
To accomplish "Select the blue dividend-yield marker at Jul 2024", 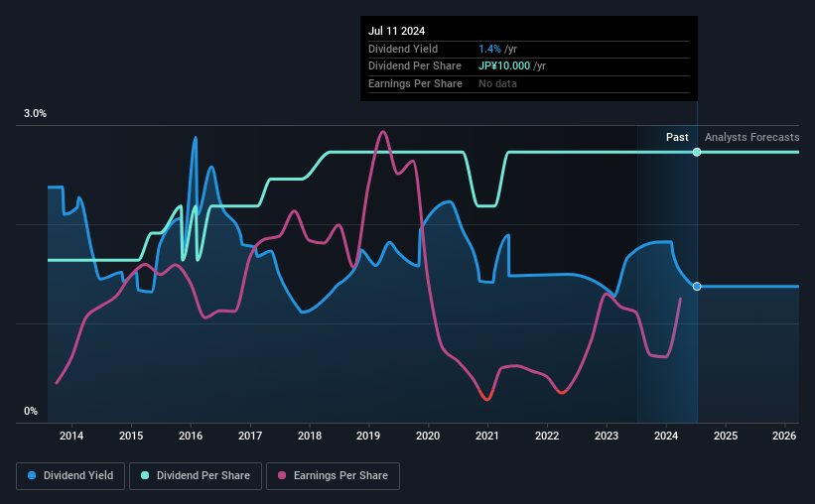I will pos(697,287).
